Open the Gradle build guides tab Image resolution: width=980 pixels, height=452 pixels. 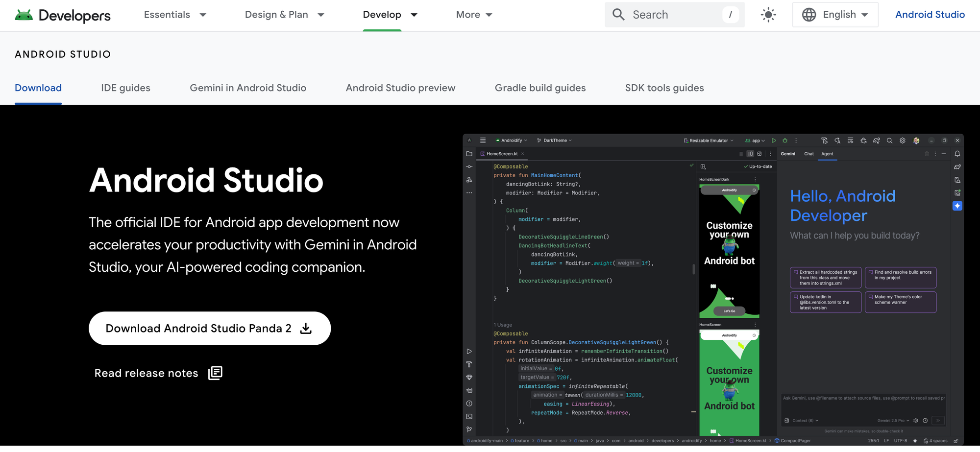coord(540,88)
